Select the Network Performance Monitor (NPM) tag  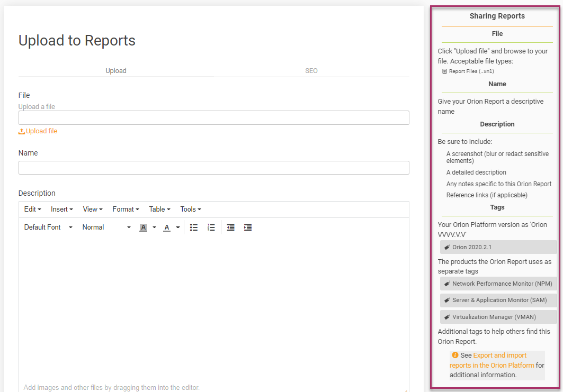[498, 283]
